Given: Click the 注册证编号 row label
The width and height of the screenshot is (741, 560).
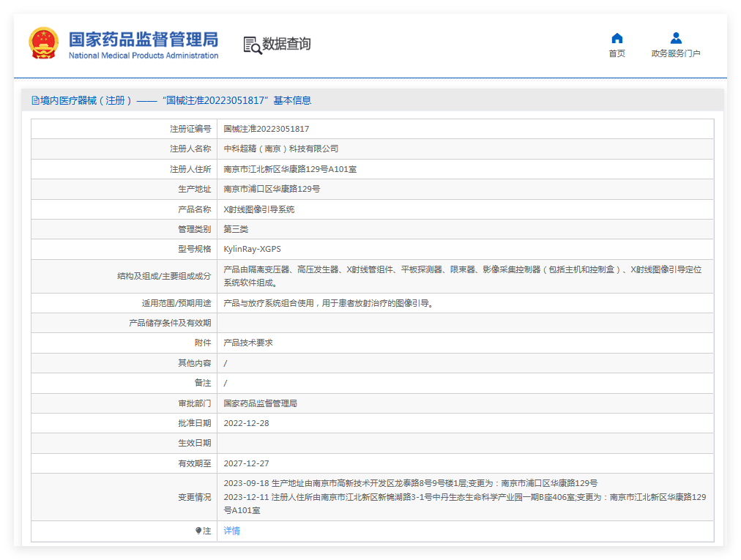Looking at the screenshot, I should pos(190,129).
